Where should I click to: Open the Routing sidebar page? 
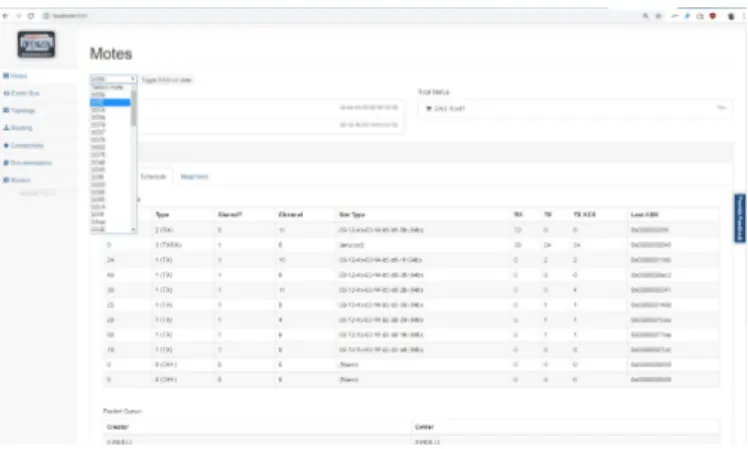[x=18, y=128]
